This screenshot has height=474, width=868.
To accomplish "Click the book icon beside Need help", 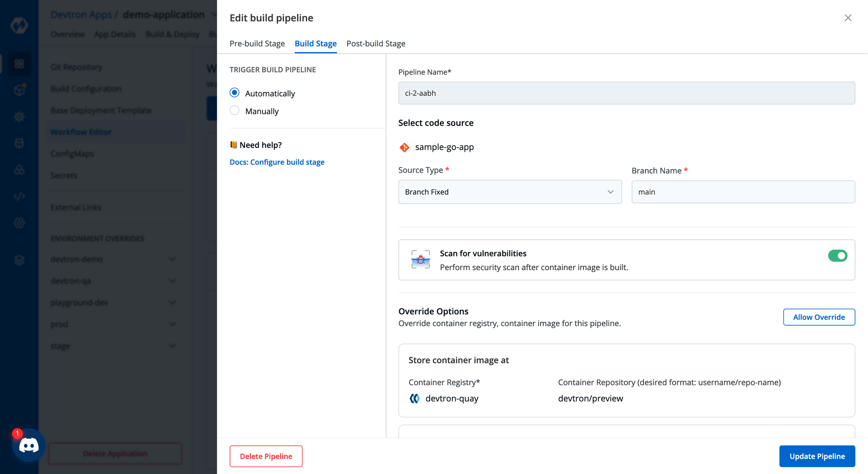I will [233, 145].
